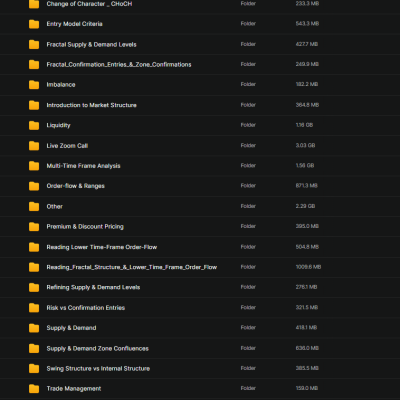
Task: Open Refining Supply & Demand Levels name
Action: tap(93, 287)
